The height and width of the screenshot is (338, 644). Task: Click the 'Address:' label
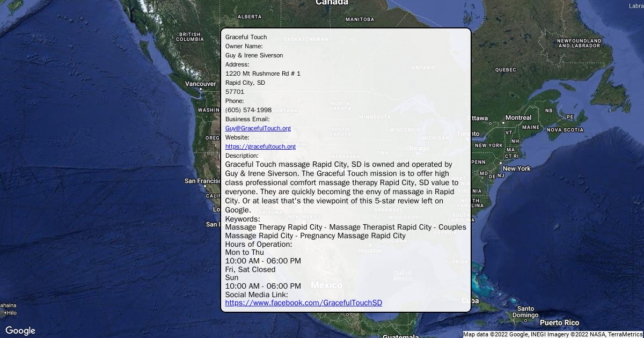coord(237,64)
